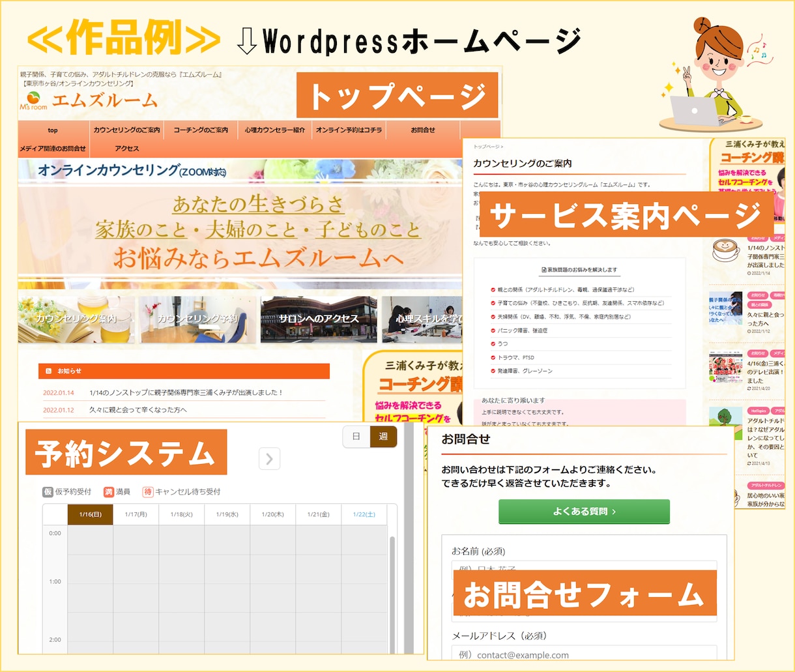Image resolution: width=795 pixels, height=672 pixels.
Task: Select the 1/21(金) column header
Action: pyautogui.click(x=318, y=514)
